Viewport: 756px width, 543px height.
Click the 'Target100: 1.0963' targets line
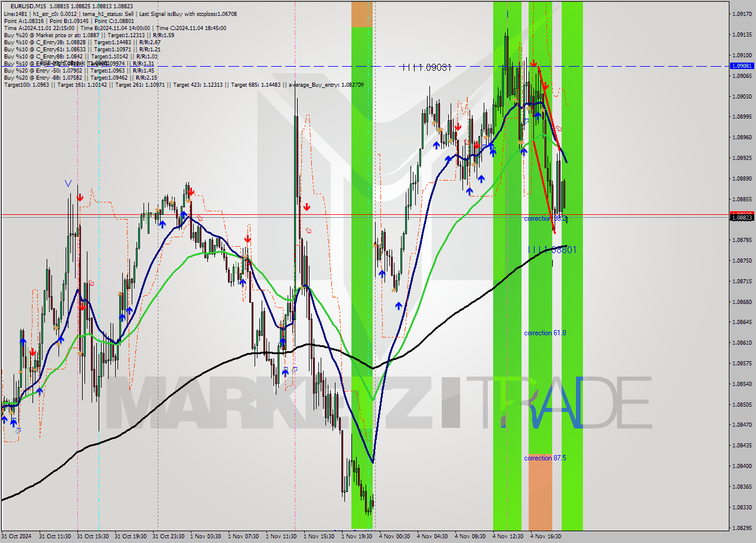(x=184, y=85)
